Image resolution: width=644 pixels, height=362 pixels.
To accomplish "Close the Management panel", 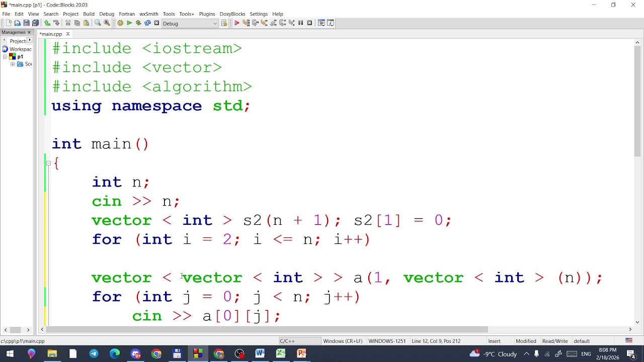I will coord(29,32).
